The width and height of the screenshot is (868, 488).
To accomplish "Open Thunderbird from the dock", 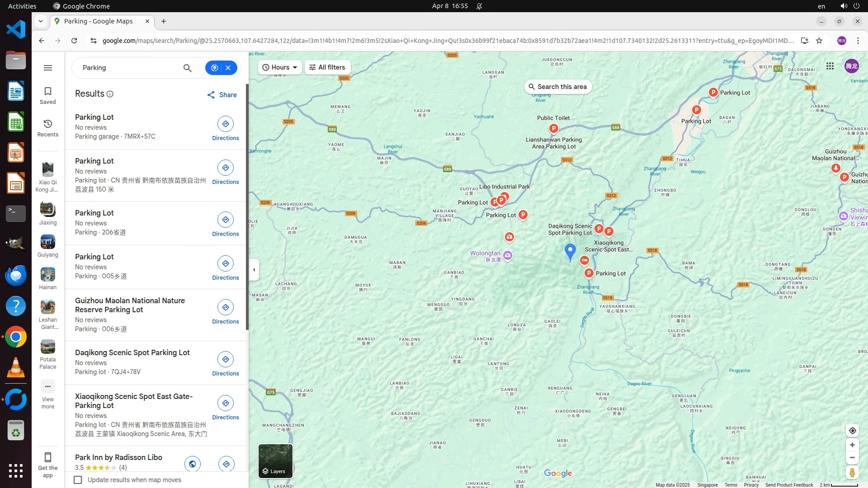I will [x=16, y=275].
